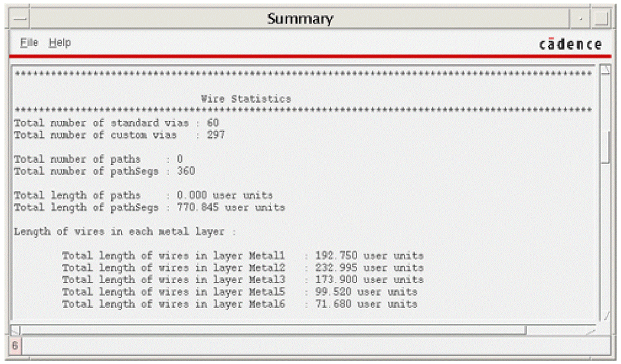Click the horizontal scrollbar right arrow
Viewport: 621px width, 364px height.
point(591,330)
